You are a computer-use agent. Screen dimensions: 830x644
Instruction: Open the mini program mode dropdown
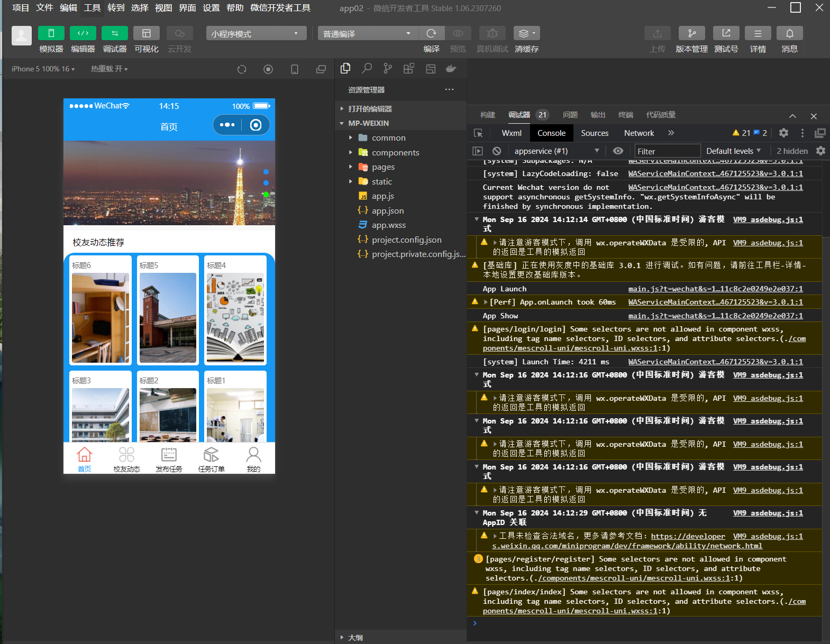256,34
